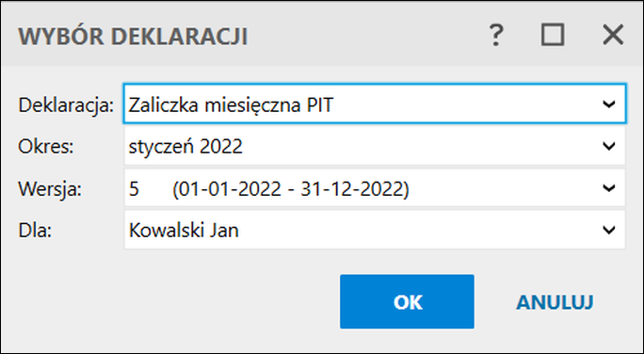Click version number 5 in Wersja field
This screenshot has height=354, width=644.
134,189
